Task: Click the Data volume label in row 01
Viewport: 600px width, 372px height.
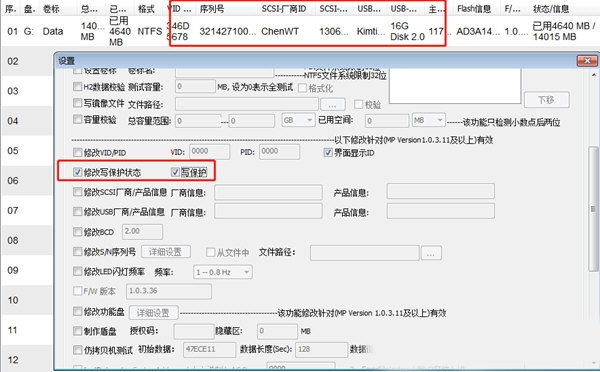Action: tap(53, 31)
